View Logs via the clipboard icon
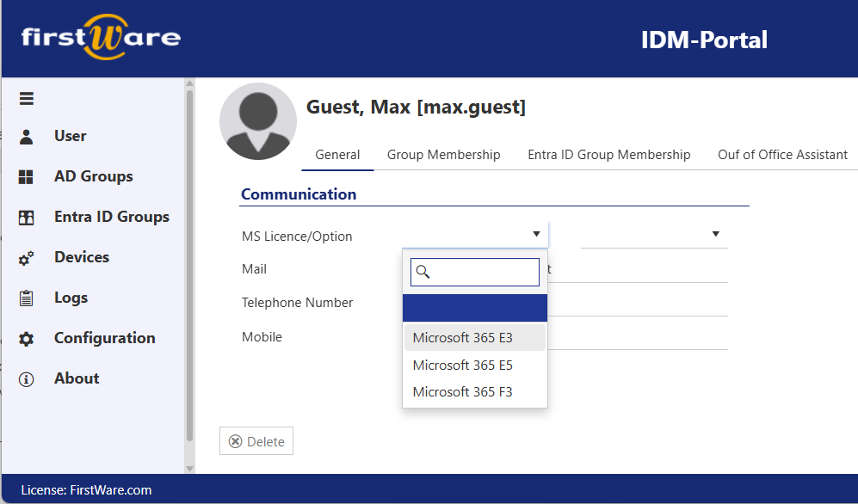This screenshot has height=504, width=858. tap(26, 297)
